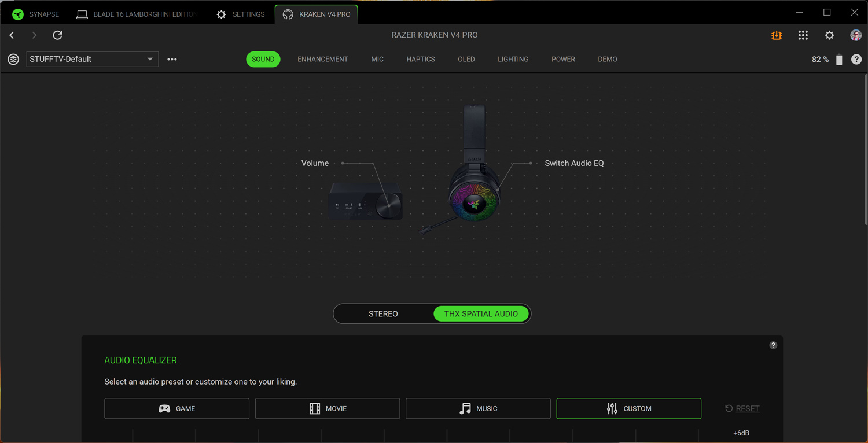Image resolution: width=868 pixels, height=443 pixels.
Task: Select the GAME equalizer preset
Action: point(177,408)
